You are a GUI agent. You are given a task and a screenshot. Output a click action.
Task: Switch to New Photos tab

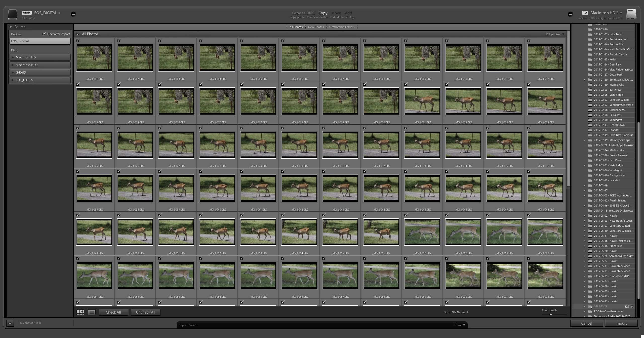(316, 27)
